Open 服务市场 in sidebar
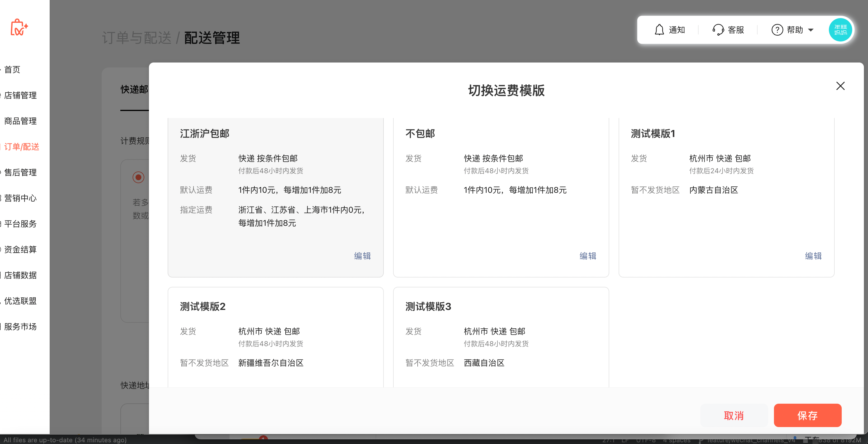Screen dimensions: 868x444 pos(20,327)
